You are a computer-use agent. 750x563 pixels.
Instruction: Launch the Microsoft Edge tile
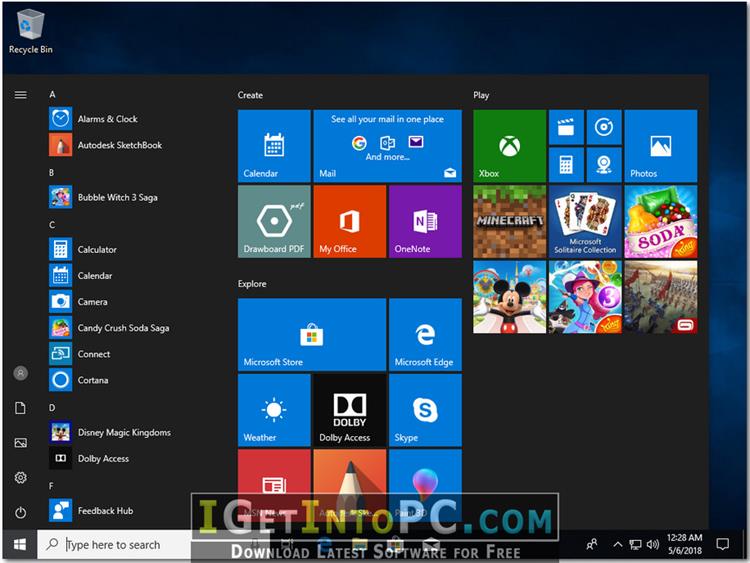click(425, 334)
